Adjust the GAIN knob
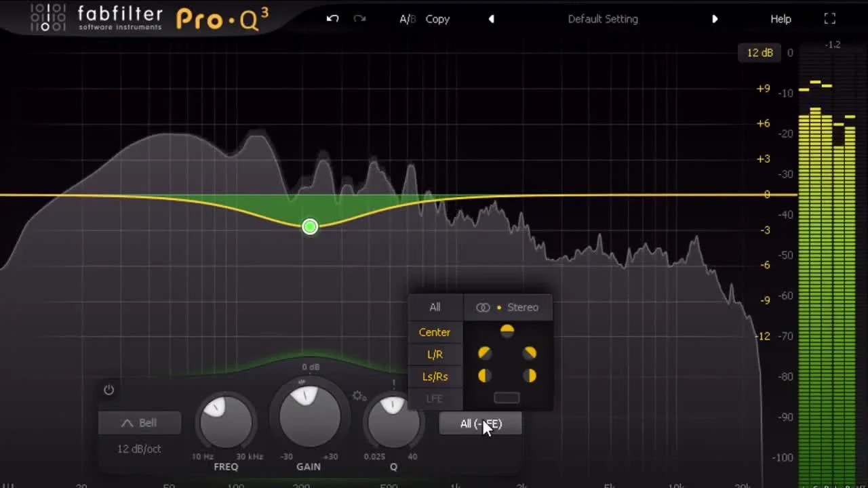 tap(309, 417)
